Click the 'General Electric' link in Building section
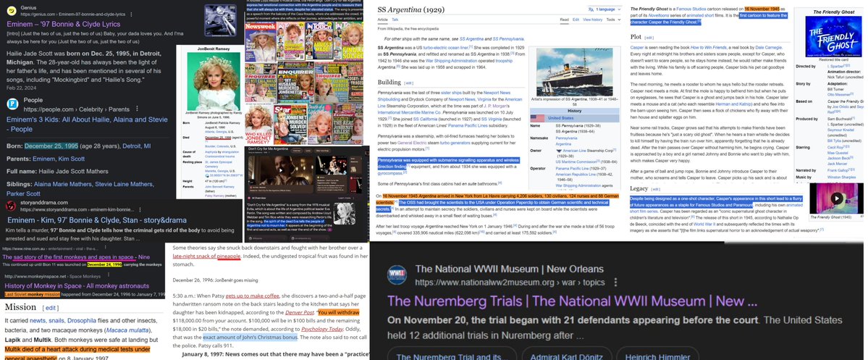868x360 pixels. (414, 143)
